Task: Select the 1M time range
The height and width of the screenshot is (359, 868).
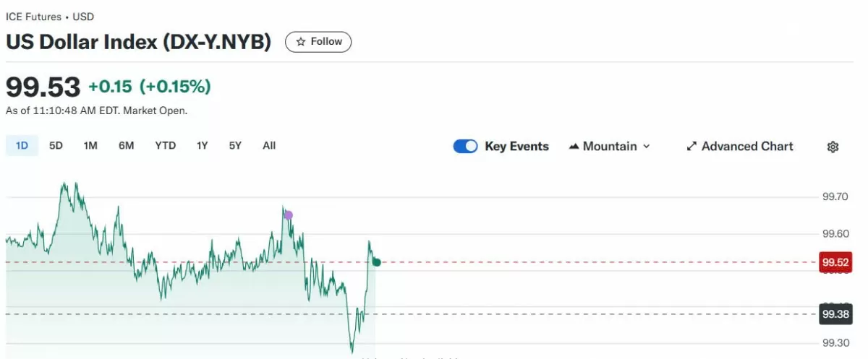Action: pyautogui.click(x=90, y=146)
